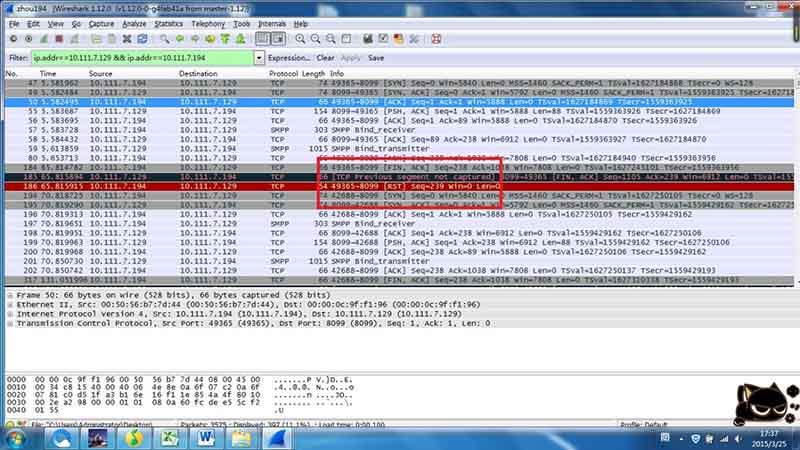
Task: Open Wireshark preferences
Action: (414, 39)
